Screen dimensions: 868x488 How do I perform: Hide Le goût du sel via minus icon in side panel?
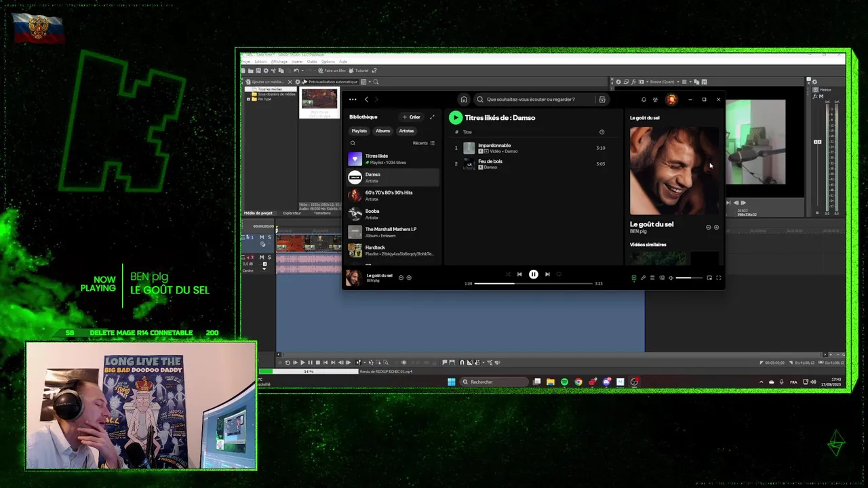(x=709, y=228)
